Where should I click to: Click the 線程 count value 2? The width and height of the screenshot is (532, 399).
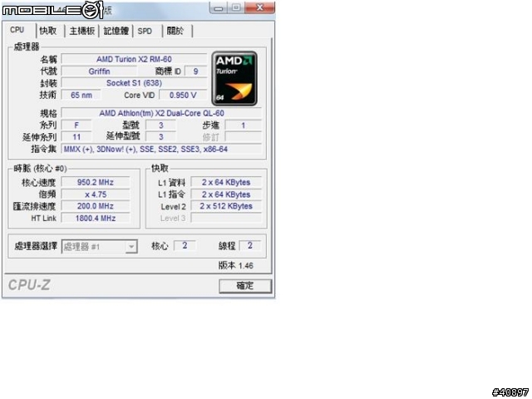click(250, 245)
